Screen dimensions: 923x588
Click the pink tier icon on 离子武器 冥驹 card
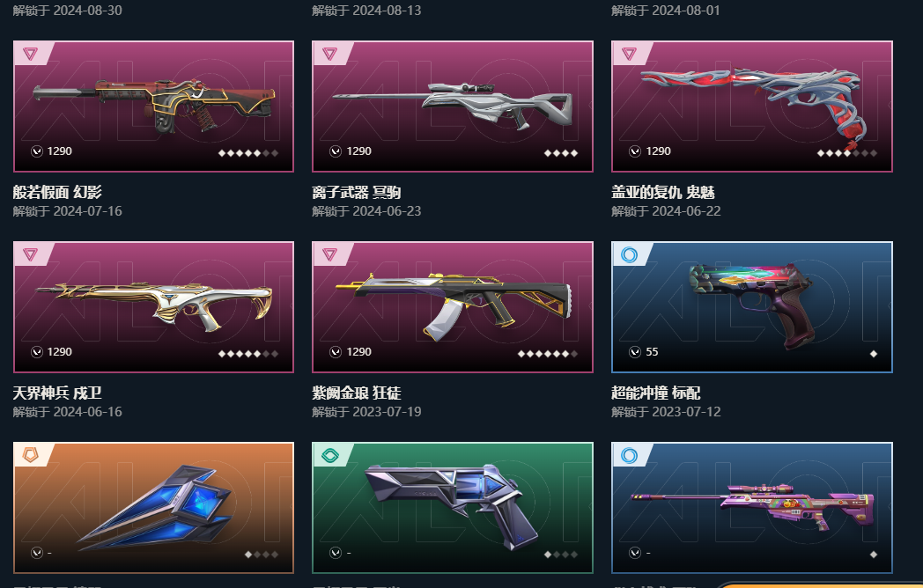click(x=329, y=55)
